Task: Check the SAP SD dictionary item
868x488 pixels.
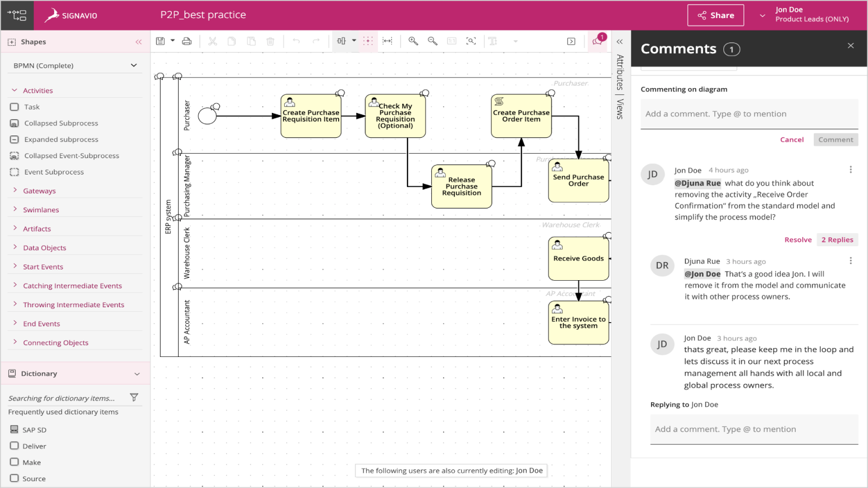Action: click(x=15, y=430)
